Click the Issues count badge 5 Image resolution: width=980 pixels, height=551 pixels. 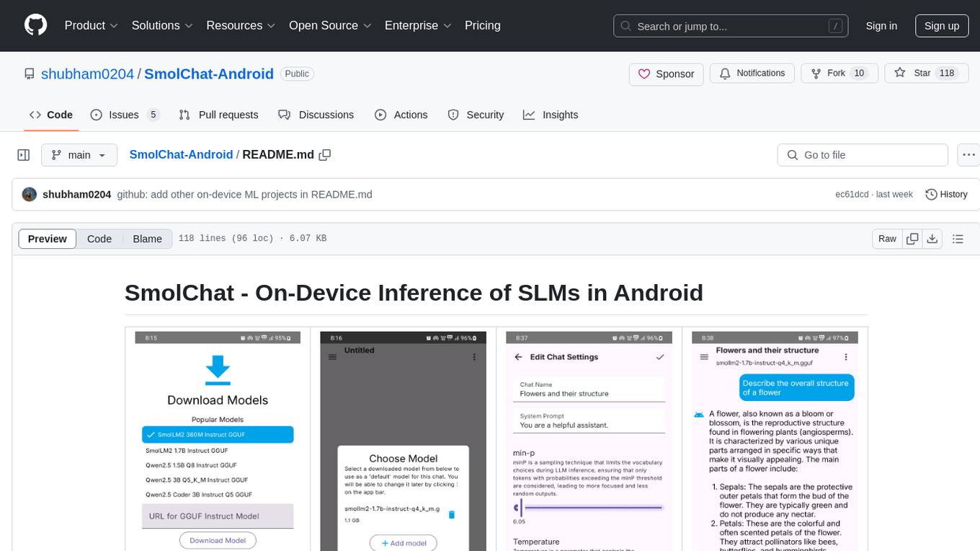153,115
